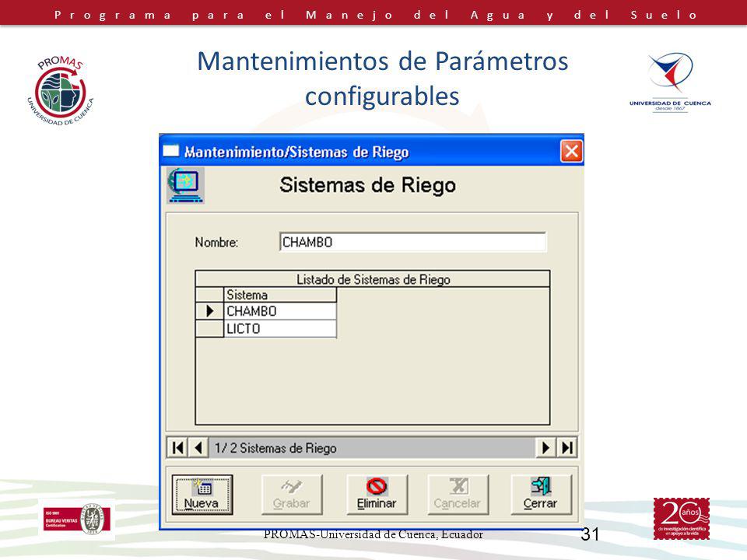This screenshot has width=747, height=560.
Task: Click the PROMAS logo on the slide
Action: coord(60,91)
